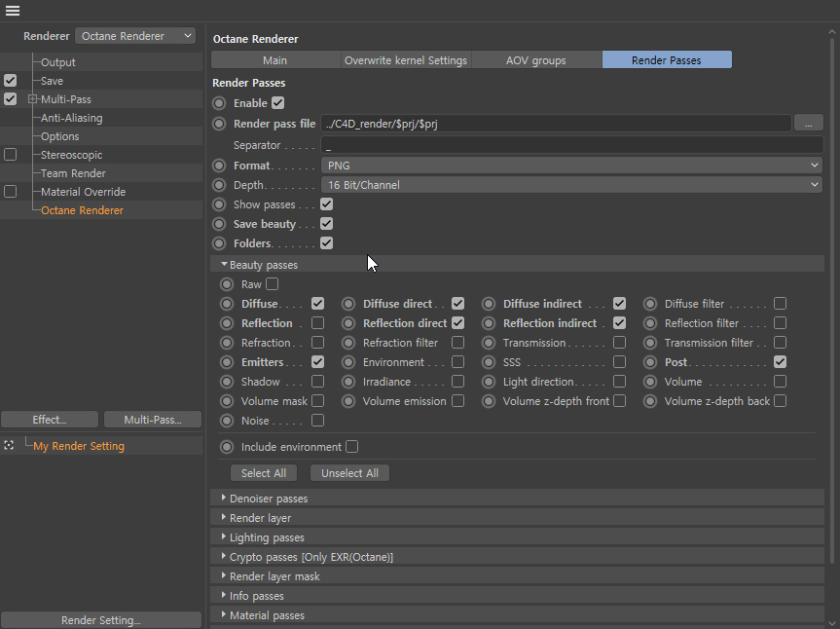Click the keyframe dot beside Environment

pyautogui.click(x=348, y=362)
